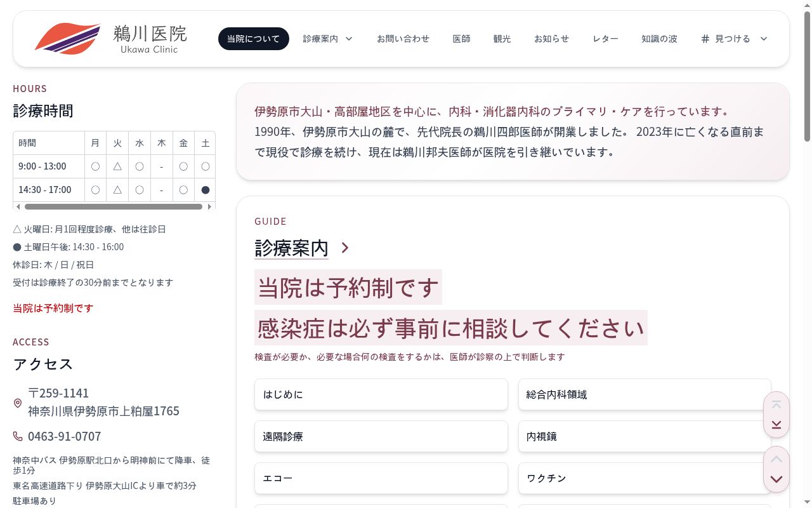This screenshot has height=508, width=812.
Task: Open the お知らせ menu item
Action: 552,39
